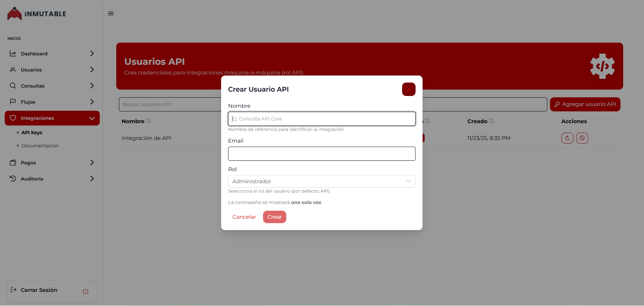The height and width of the screenshot is (306, 644).
Task: Click Cancelar to dismiss the dialog
Action: click(244, 217)
